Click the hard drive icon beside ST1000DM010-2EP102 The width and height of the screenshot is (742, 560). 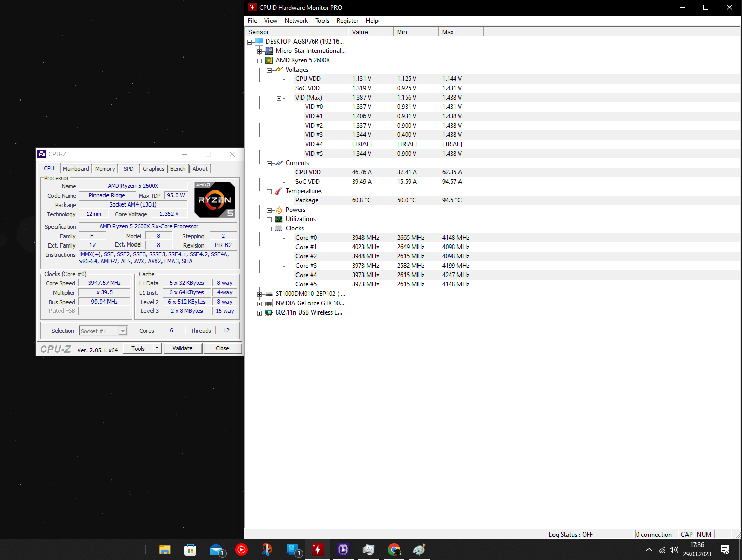pyautogui.click(x=269, y=294)
